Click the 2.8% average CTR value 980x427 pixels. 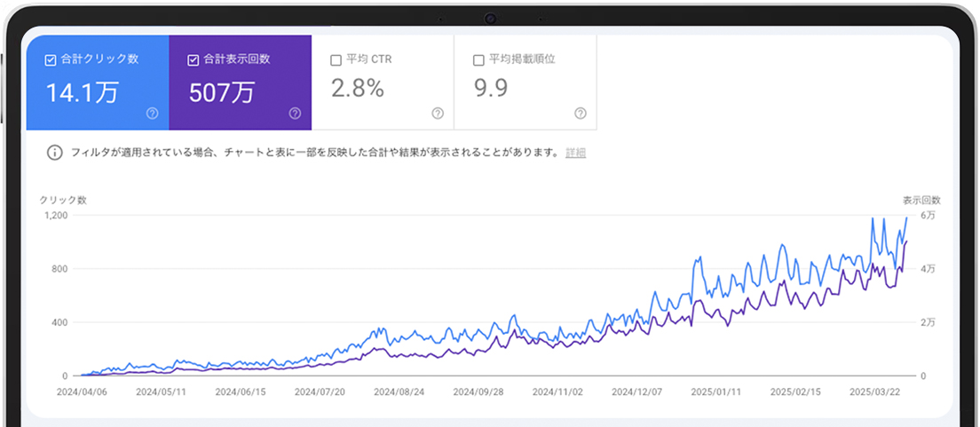click(357, 89)
